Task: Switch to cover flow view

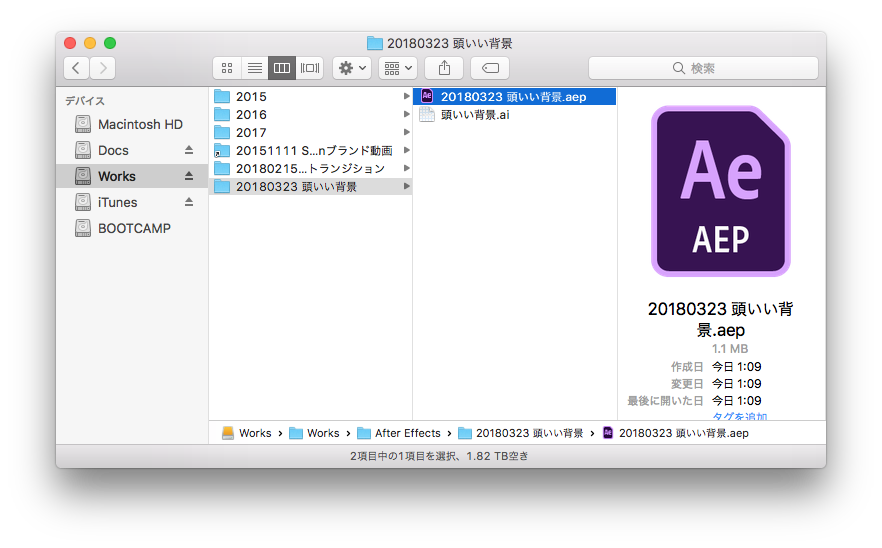Action: 309,68
